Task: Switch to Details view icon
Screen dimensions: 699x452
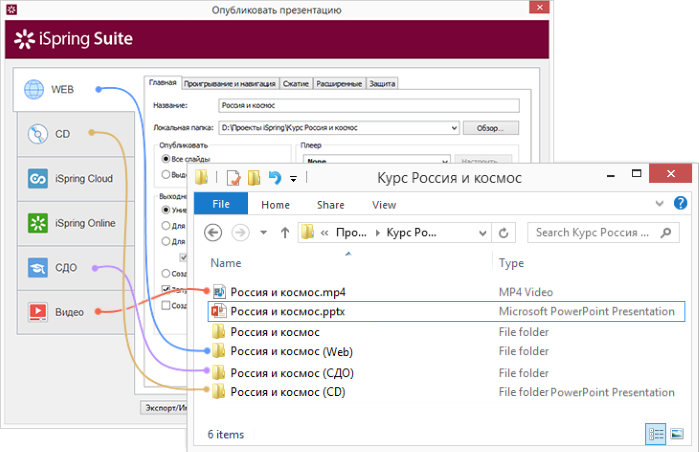Action: pyautogui.click(x=655, y=434)
